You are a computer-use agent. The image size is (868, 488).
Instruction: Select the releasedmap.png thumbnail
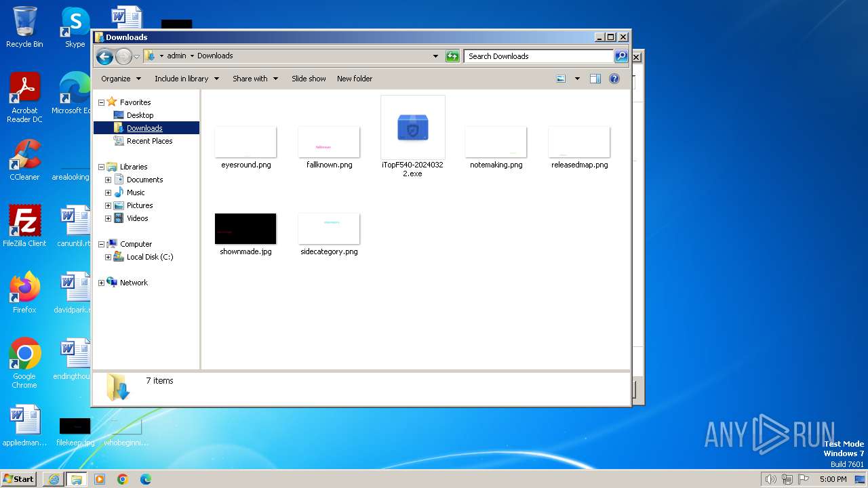[x=580, y=142]
